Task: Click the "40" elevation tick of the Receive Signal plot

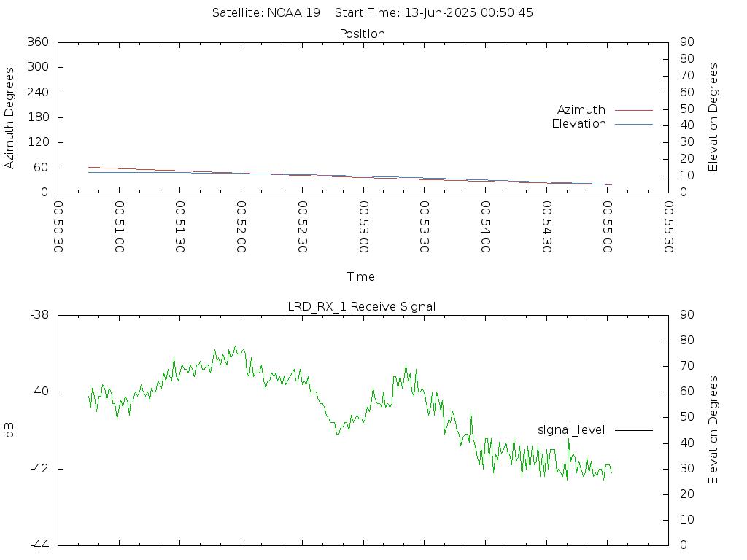Action: [x=687, y=443]
